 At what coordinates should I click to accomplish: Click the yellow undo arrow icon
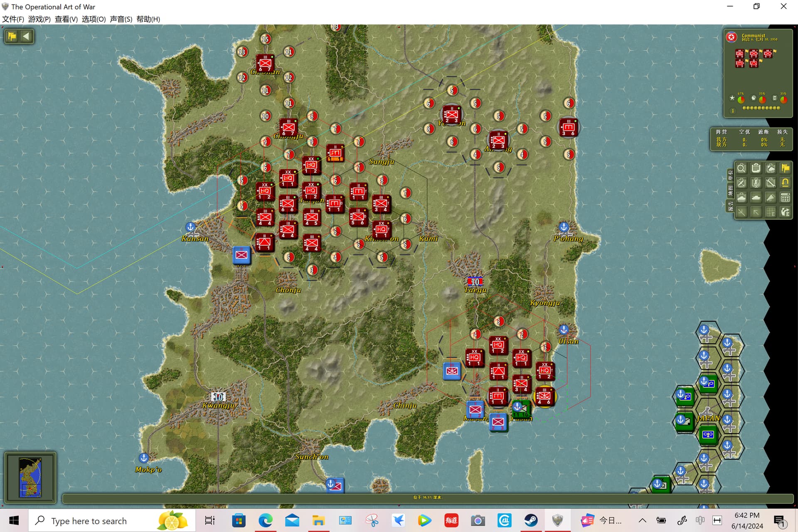785,183
